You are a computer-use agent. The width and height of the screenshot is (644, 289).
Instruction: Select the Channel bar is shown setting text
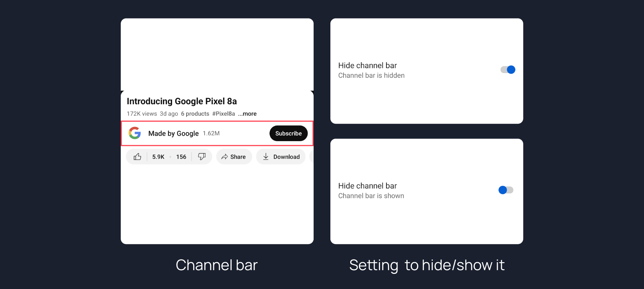click(371, 196)
